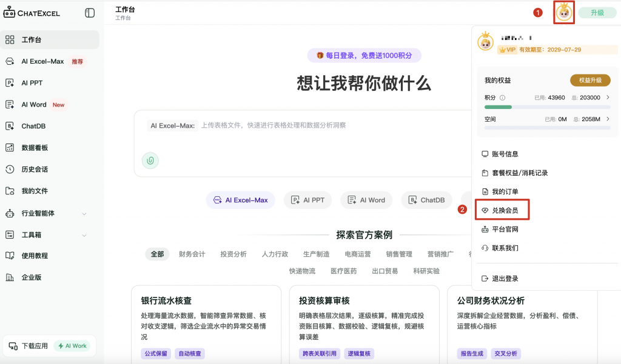
Task: Filter cases by 生产制造
Action: [317, 254]
